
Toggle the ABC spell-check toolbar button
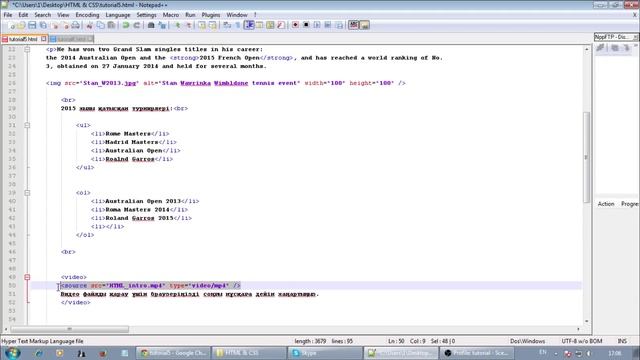pos(353,25)
